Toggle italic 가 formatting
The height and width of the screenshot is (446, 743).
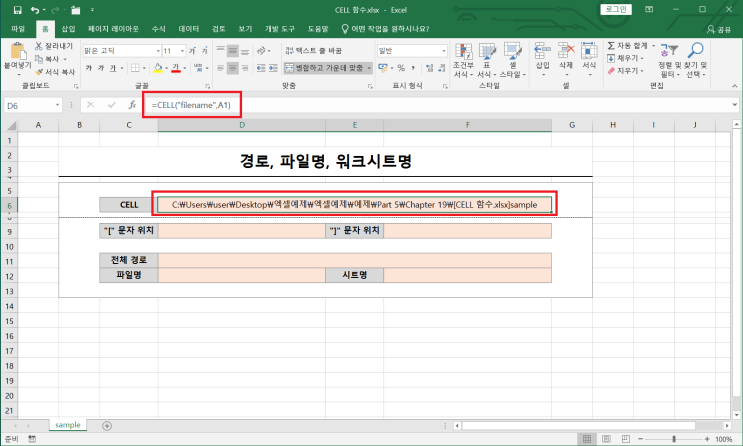click(x=101, y=68)
